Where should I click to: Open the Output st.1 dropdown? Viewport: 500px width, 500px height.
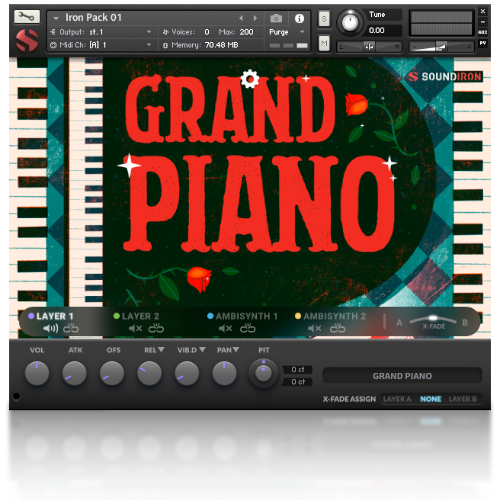click(x=149, y=32)
